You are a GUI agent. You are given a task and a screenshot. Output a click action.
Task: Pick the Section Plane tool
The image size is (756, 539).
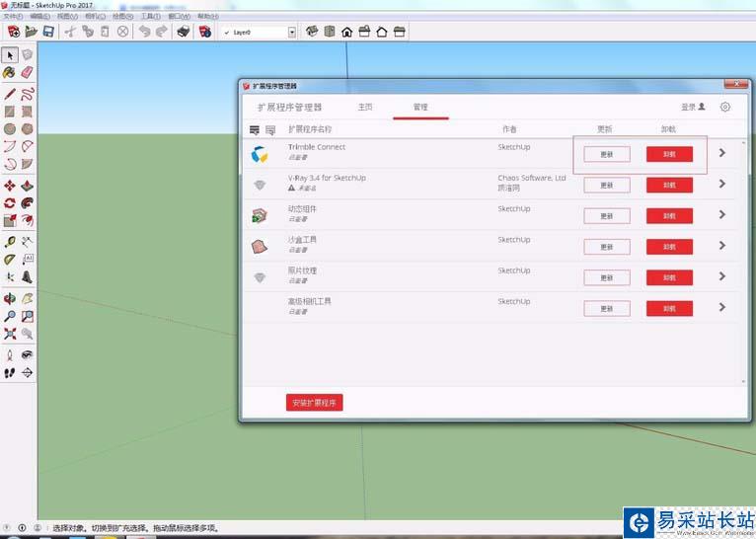[28, 373]
